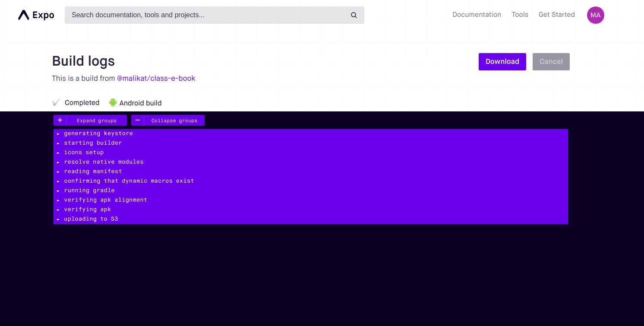Click the disabled Cancel button

[551, 61]
